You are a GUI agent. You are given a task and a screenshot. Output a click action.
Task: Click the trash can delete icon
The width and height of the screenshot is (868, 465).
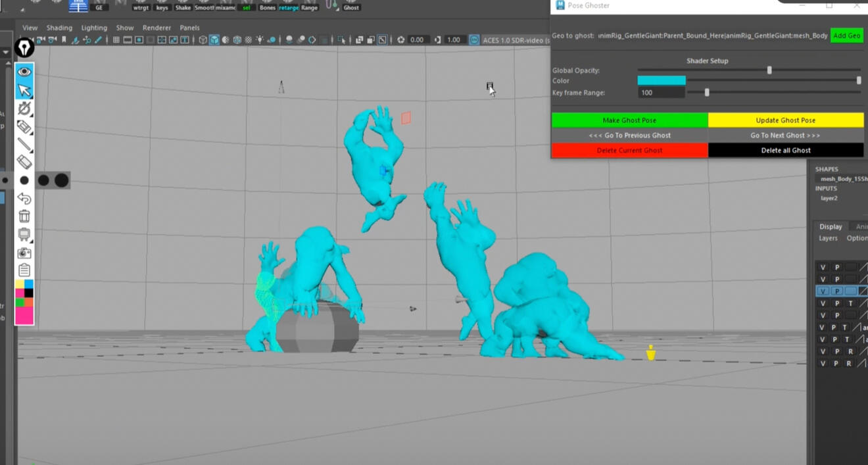(x=24, y=216)
